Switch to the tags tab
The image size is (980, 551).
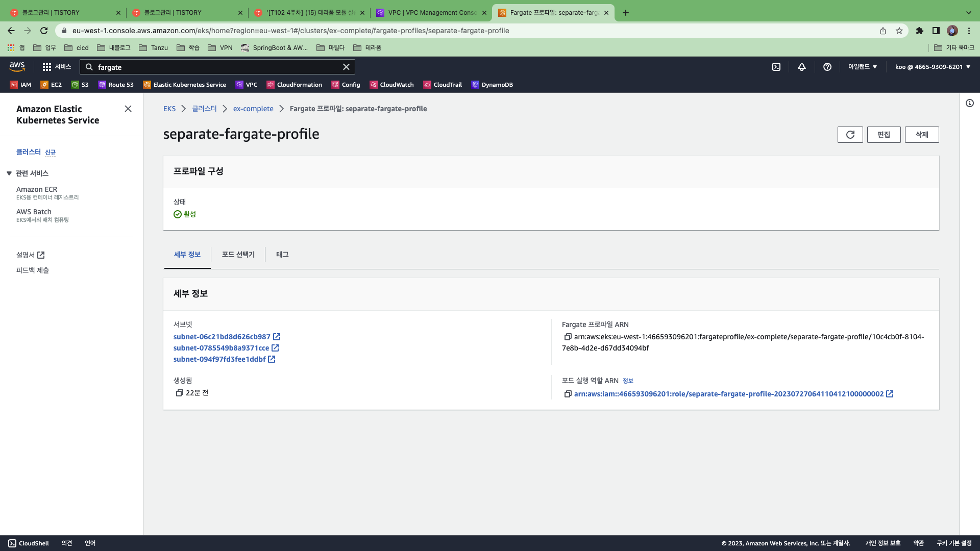[282, 255]
